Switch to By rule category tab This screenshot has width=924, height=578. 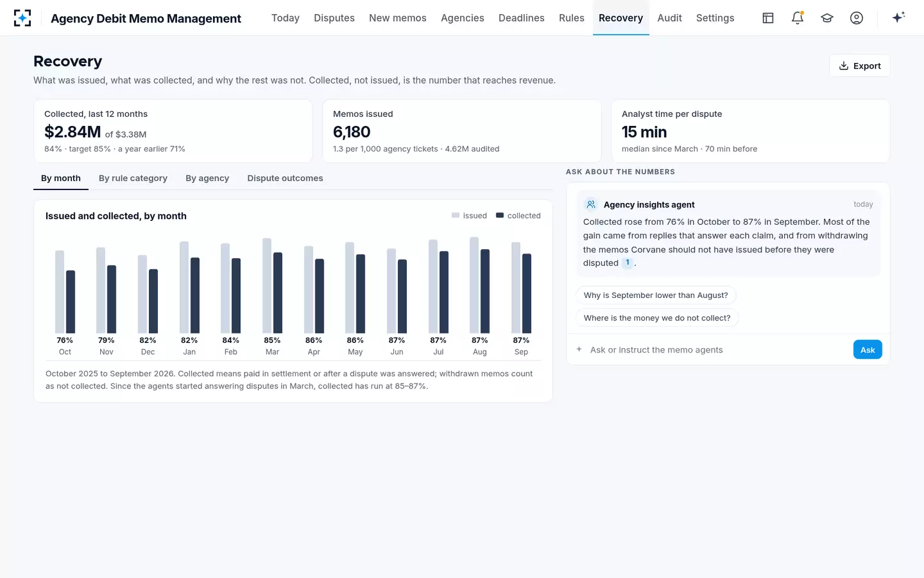(x=133, y=178)
